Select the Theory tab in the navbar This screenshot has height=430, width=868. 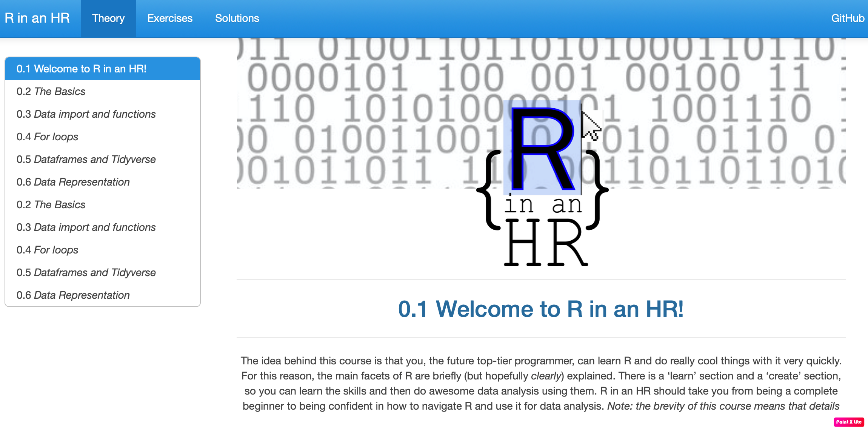click(x=108, y=18)
